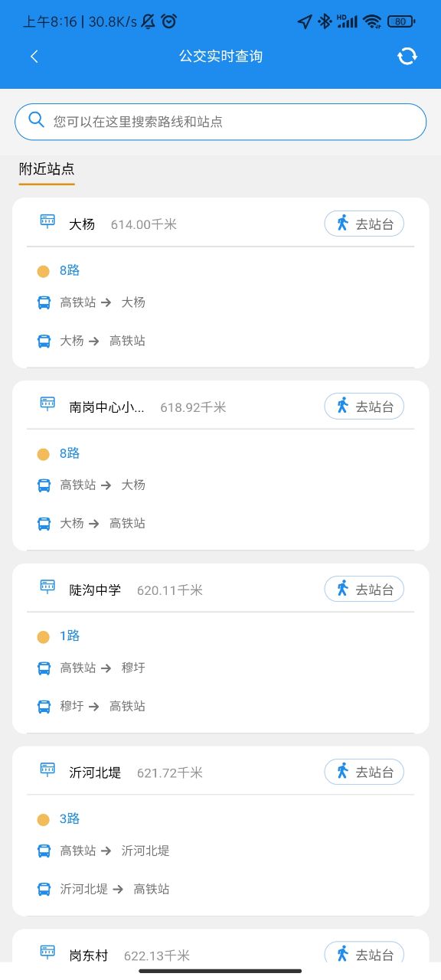Open the 3路 route under 沂河北堤
The width and height of the screenshot is (441, 980).
pyautogui.click(x=69, y=818)
